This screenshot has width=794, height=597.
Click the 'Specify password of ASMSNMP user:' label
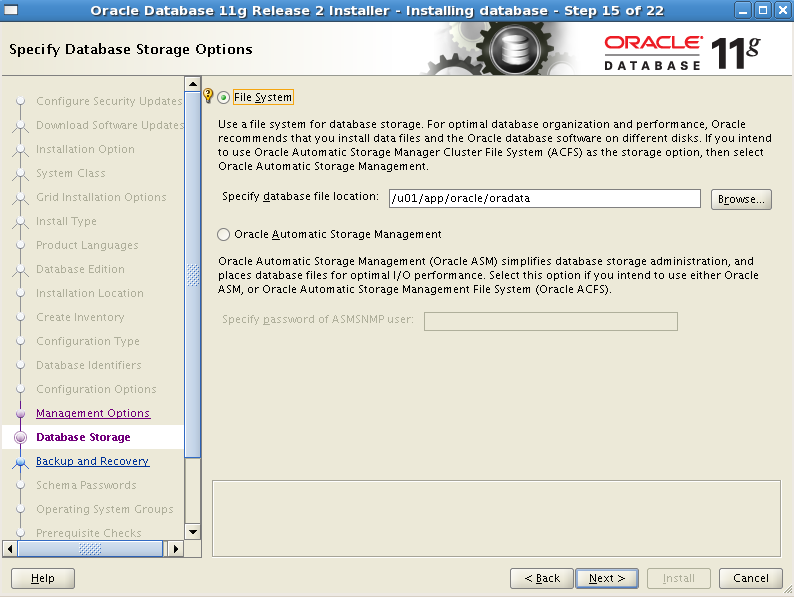pyautogui.click(x=317, y=320)
